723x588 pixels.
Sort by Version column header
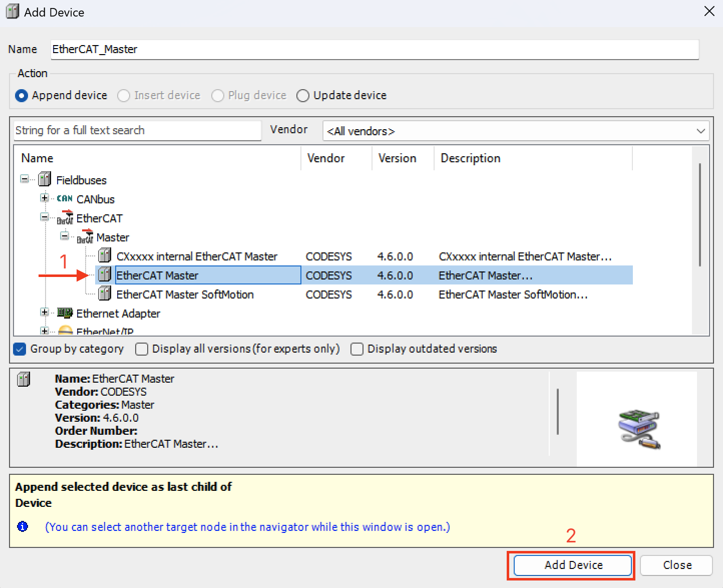pyautogui.click(x=403, y=158)
